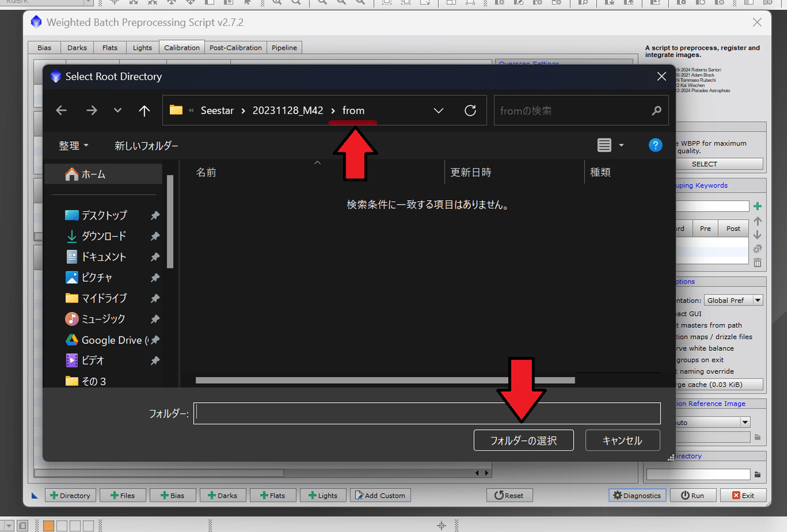
Task: Switch to the Post-Calibration tab in WBPP
Action: click(236, 47)
